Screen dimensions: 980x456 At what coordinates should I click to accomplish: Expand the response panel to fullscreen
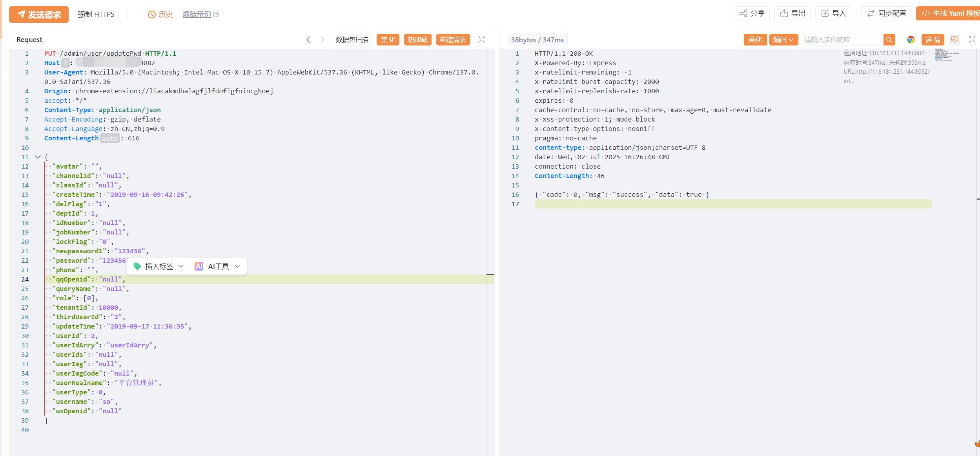[973, 40]
